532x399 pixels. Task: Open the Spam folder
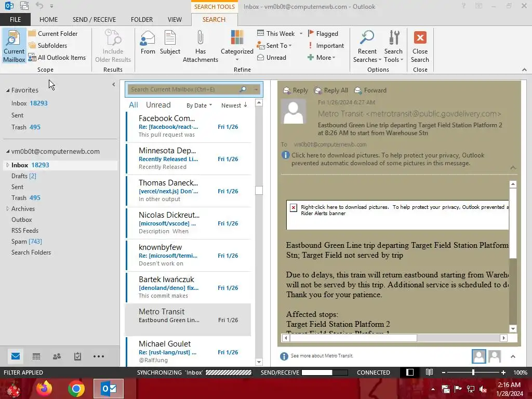(x=26, y=242)
